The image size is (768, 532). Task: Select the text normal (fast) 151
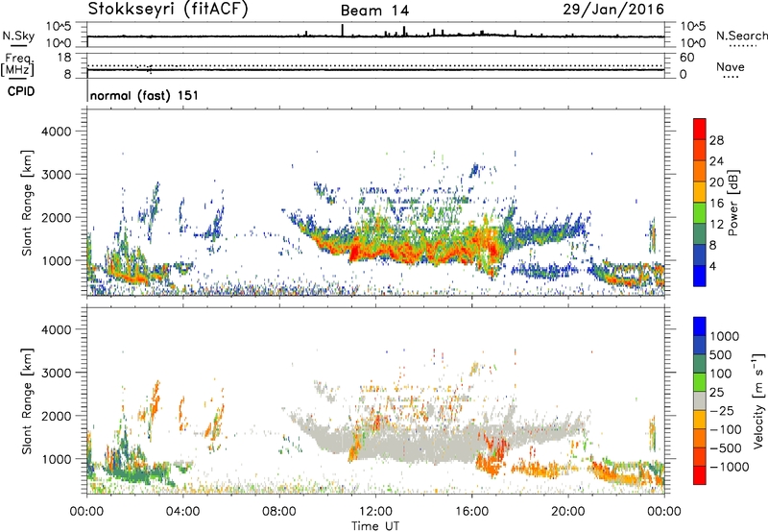click(x=145, y=95)
